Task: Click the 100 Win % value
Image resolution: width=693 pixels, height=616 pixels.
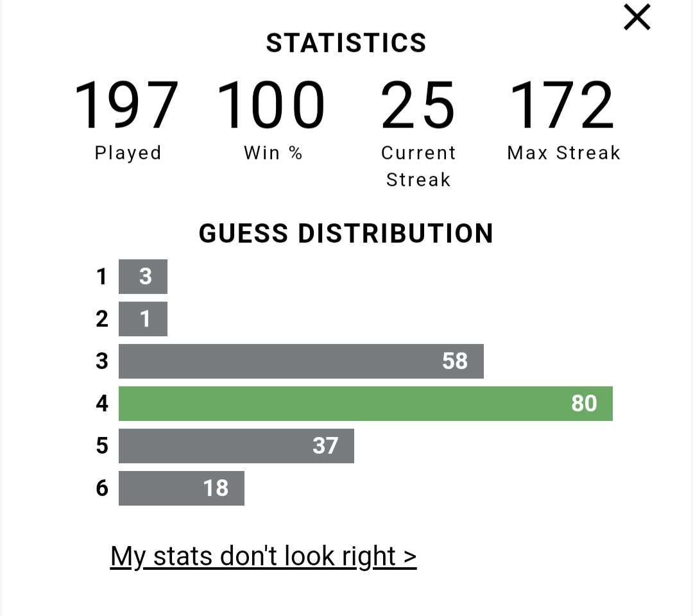Action: point(271,105)
